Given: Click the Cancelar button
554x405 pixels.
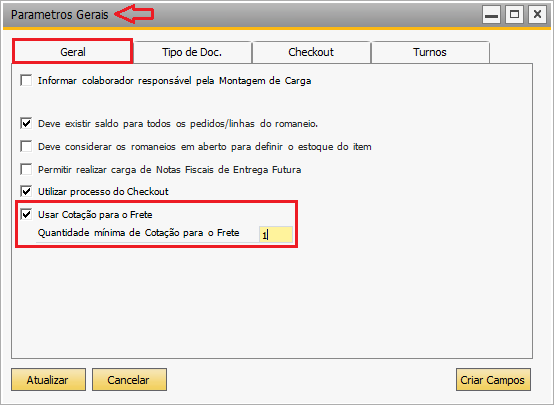Looking at the screenshot, I should (129, 380).
